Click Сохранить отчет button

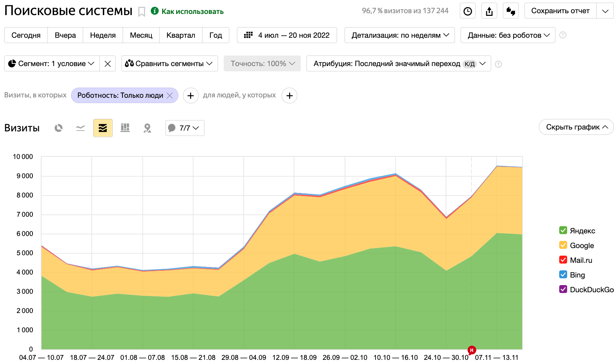point(560,11)
